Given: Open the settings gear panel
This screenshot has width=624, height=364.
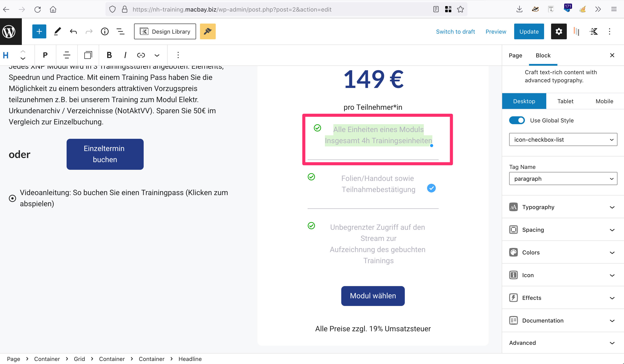Looking at the screenshot, I should click(559, 31).
